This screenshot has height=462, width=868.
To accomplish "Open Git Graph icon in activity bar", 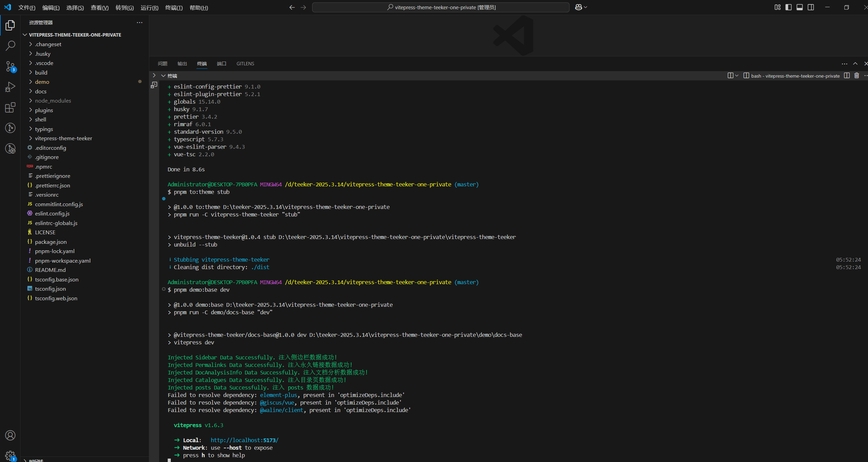I will tap(10, 128).
